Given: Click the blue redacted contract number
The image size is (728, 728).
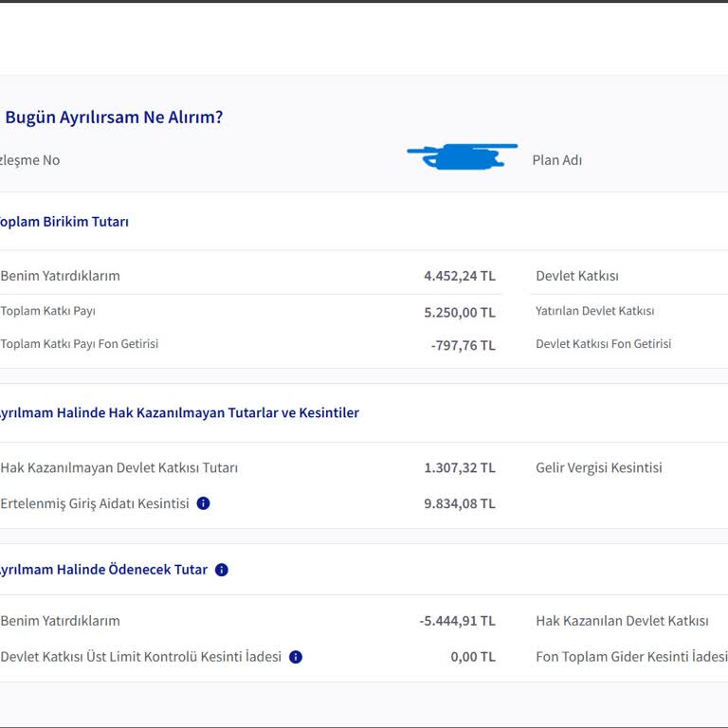Looking at the screenshot, I should coord(462,156).
